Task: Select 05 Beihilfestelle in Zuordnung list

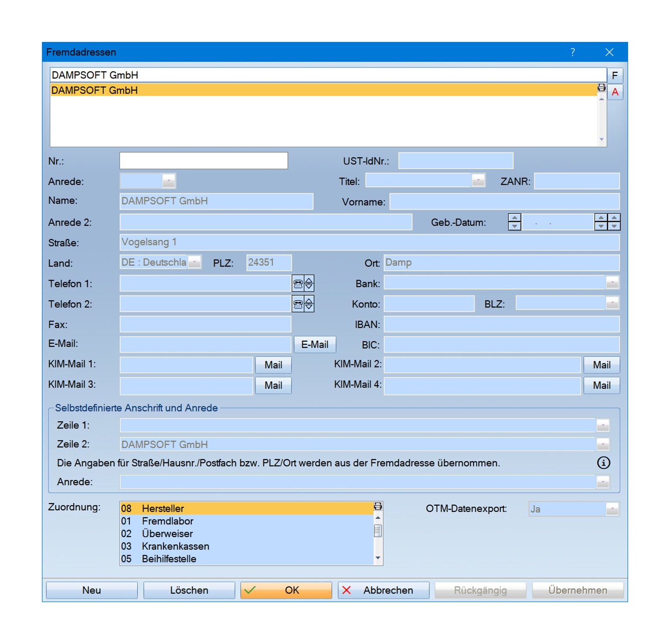Action: pyautogui.click(x=246, y=559)
